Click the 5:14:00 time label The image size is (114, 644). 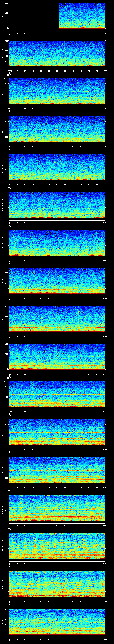click(x=9, y=412)
